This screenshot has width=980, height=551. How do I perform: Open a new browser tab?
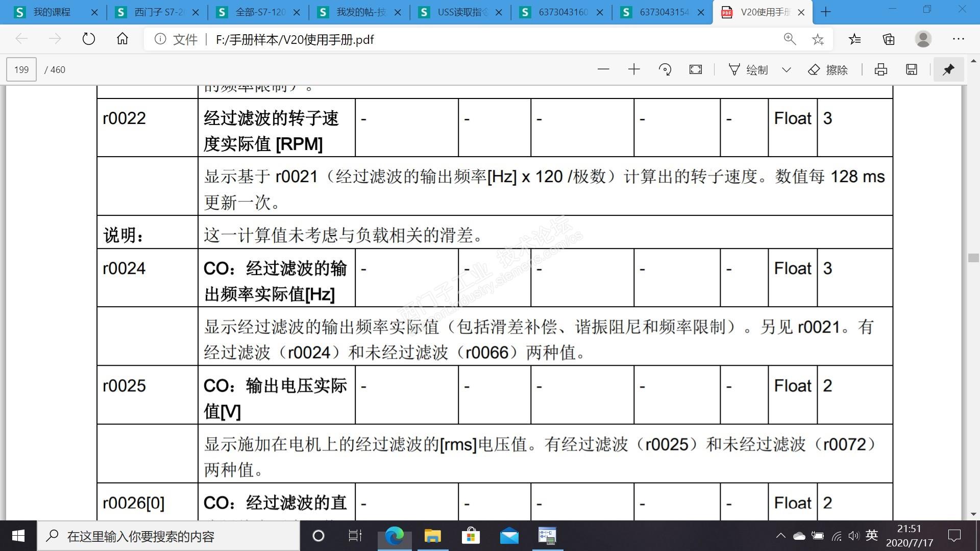(826, 12)
